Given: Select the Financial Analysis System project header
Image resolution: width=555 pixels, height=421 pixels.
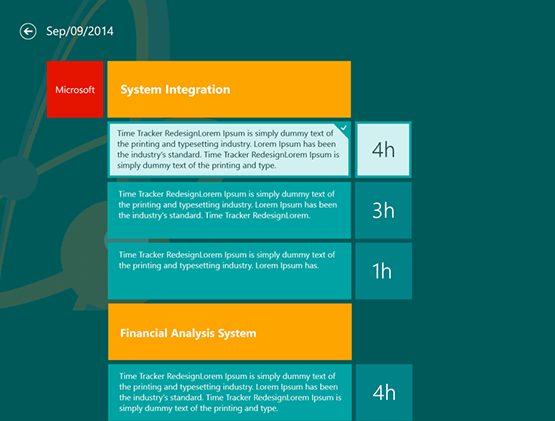Looking at the screenshot, I should point(230,332).
